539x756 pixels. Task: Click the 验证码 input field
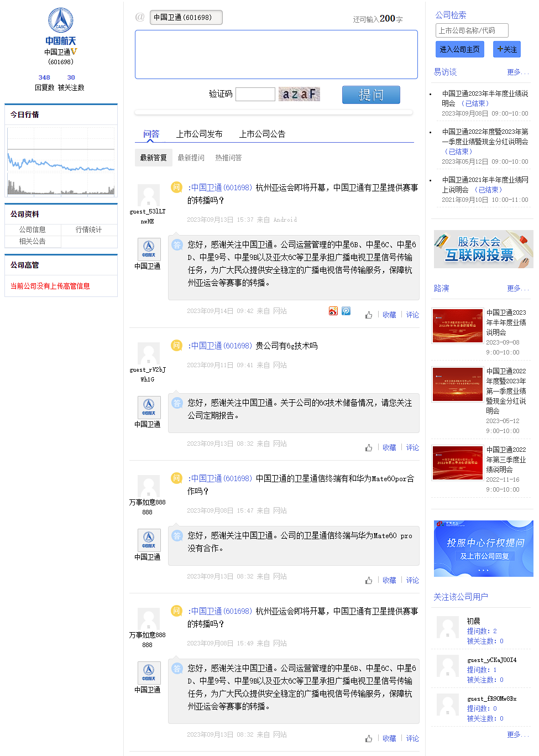255,95
